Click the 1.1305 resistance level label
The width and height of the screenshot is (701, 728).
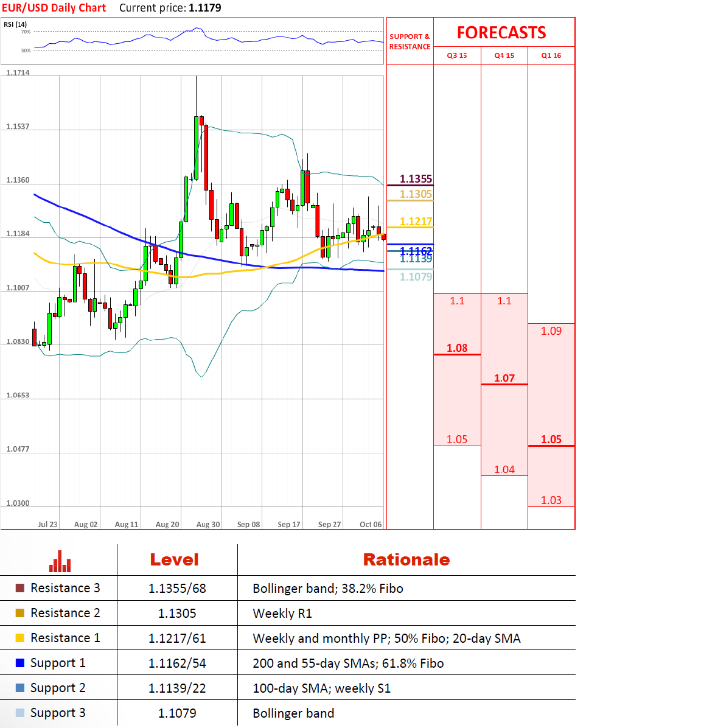click(x=416, y=194)
